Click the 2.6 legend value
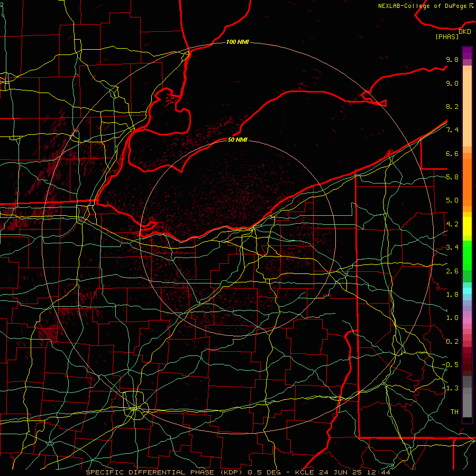 (x=452, y=271)
